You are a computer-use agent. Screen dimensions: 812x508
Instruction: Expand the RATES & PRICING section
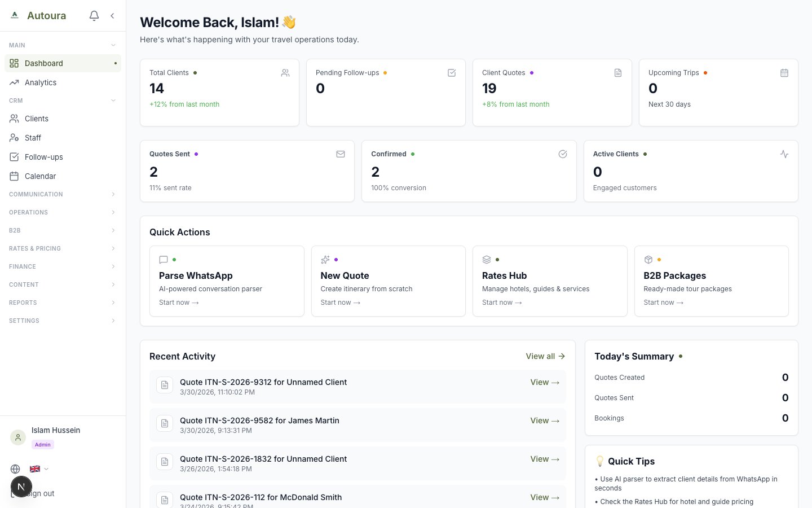click(63, 248)
